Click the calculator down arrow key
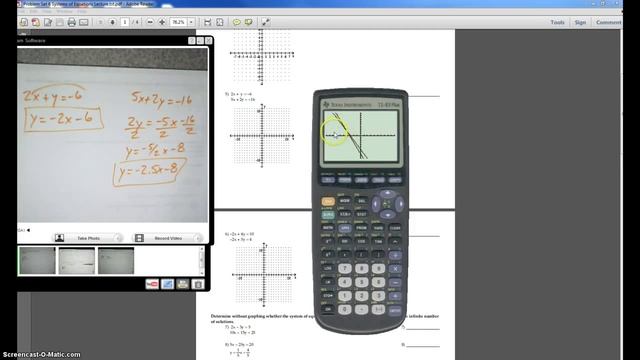The width and height of the screenshot is (640, 360). (388, 214)
